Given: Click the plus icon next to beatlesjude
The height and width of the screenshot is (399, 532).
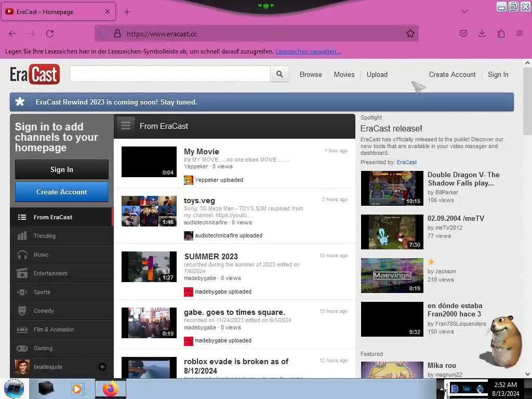Looking at the screenshot, I should [x=102, y=367].
